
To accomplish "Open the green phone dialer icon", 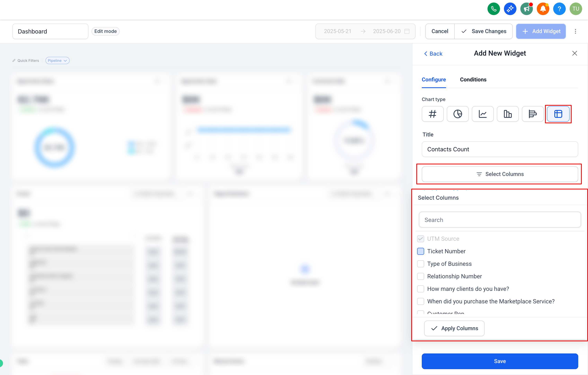I will click(x=494, y=9).
